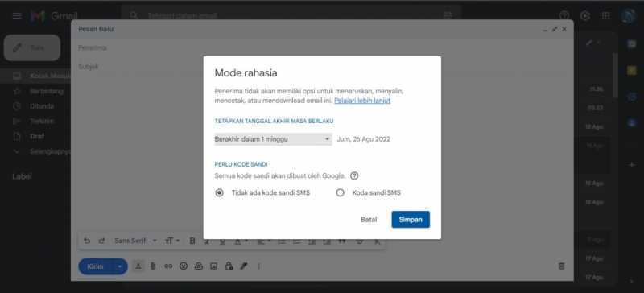
Task: Toggle formatting options icon
Action: coord(138,266)
